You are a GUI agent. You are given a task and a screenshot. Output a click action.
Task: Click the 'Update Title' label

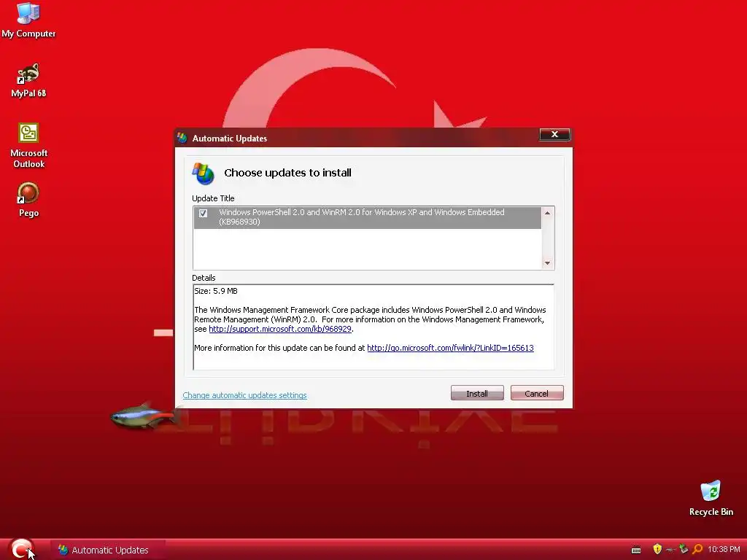(x=213, y=198)
